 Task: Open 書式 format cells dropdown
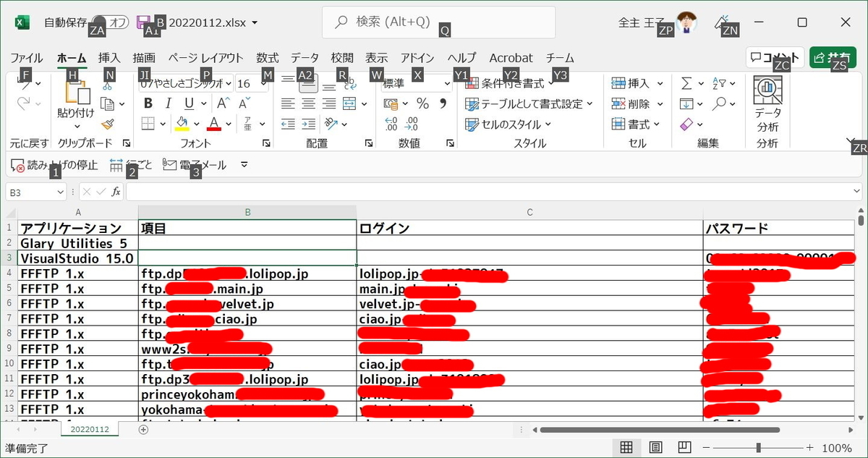[x=636, y=124]
